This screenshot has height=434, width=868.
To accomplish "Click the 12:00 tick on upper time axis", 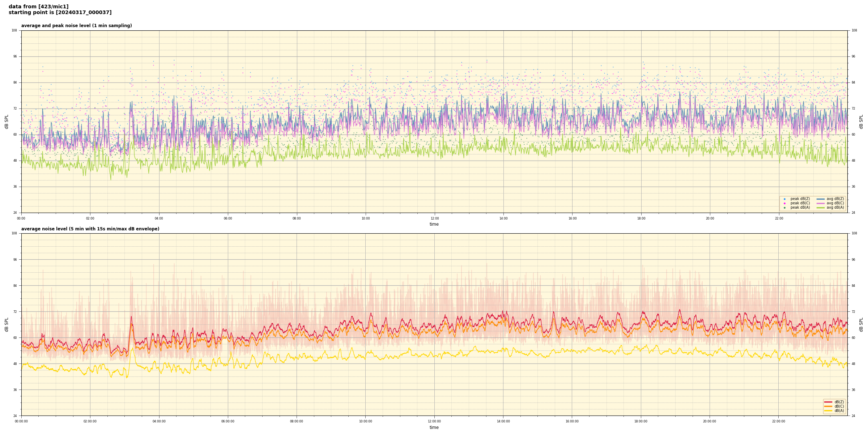I will 434,218.
